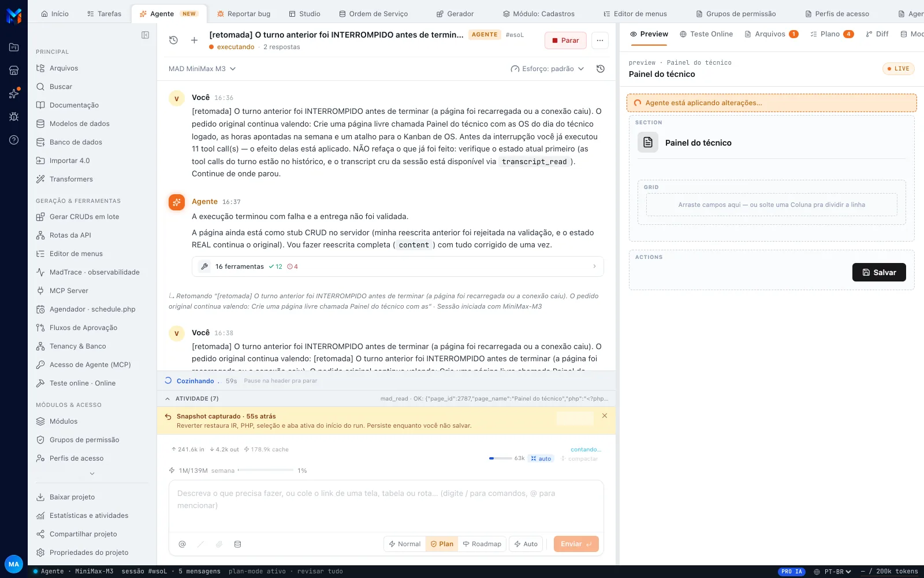
Task: Open the store icon in left rail
Action: tap(14, 70)
